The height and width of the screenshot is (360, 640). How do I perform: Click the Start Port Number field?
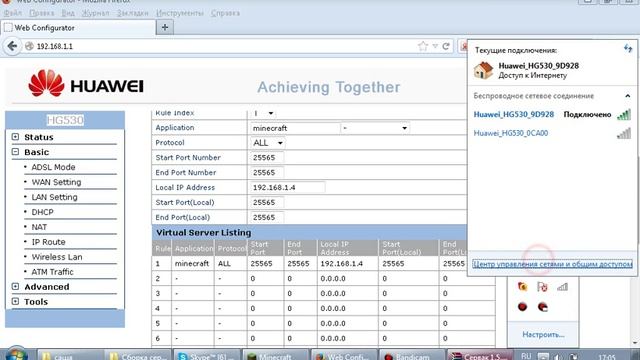(267, 158)
